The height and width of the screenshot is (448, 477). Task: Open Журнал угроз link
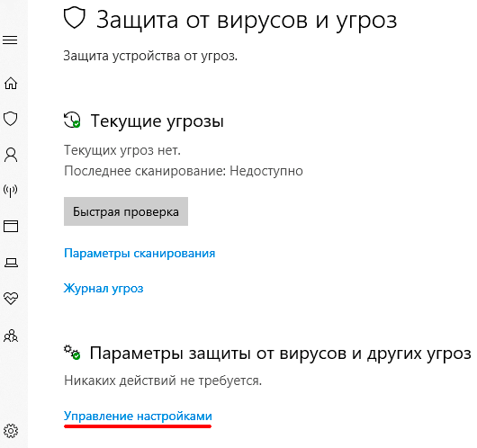click(x=103, y=289)
